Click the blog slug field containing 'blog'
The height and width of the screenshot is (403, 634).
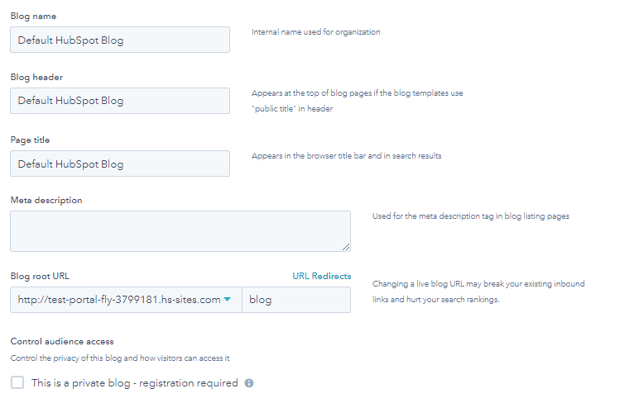tap(296, 300)
